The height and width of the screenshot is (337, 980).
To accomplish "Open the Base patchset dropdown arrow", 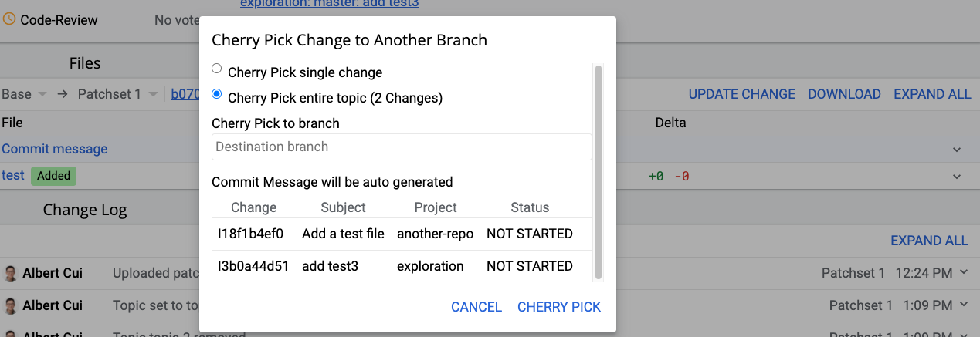I will (x=42, y=94).
